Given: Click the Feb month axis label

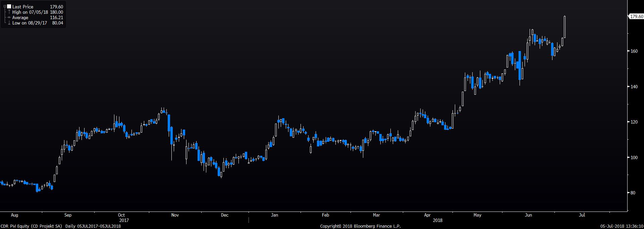Looking at the screenshot, I should pos(325,215).
